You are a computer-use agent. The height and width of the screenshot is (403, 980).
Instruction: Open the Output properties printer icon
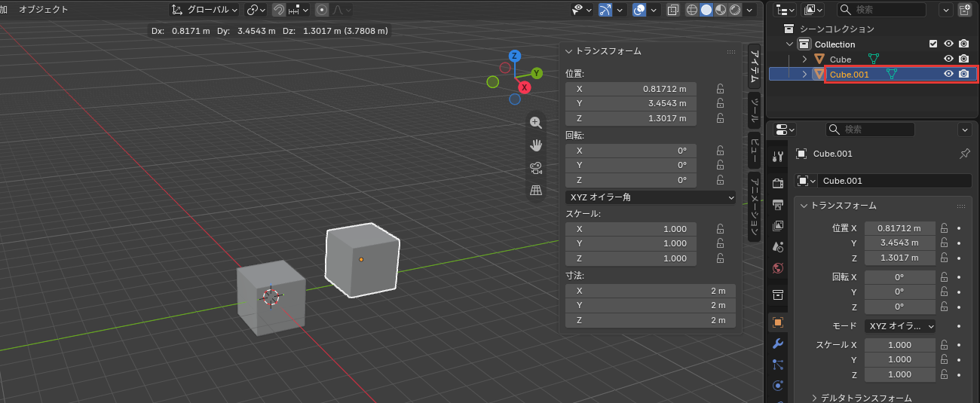pyautogui.click(x=777, y=204)
